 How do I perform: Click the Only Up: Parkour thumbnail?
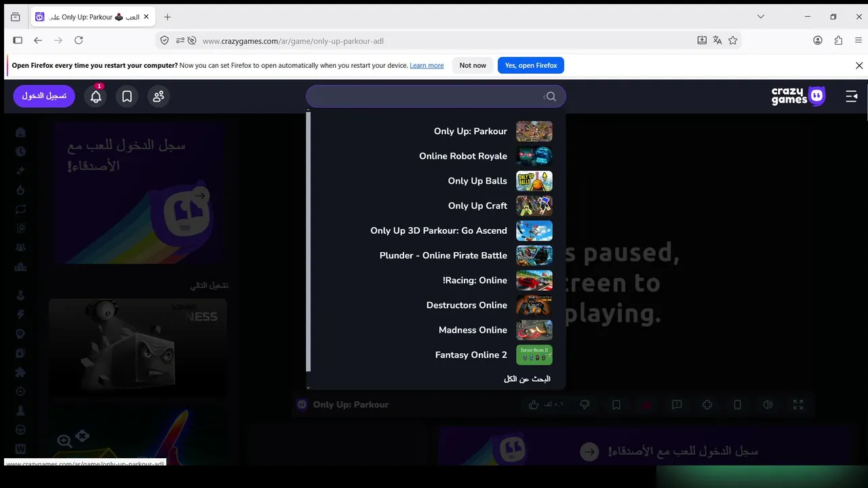click(x=534, y=131)
